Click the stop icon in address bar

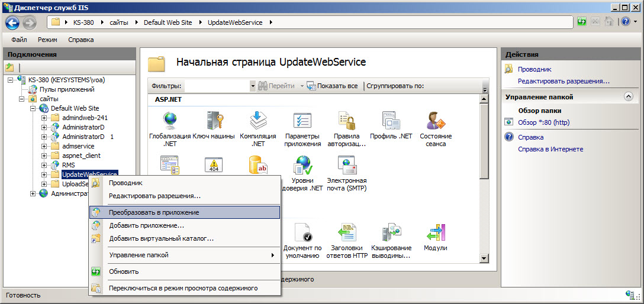(x=595, y=22)
